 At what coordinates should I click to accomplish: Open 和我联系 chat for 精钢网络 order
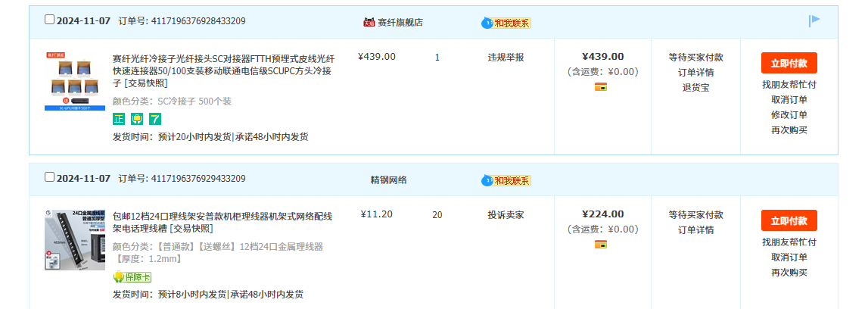507,180
